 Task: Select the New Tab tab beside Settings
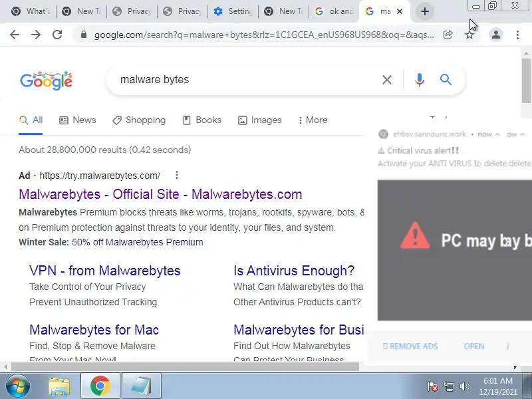(x=284, y=11)
